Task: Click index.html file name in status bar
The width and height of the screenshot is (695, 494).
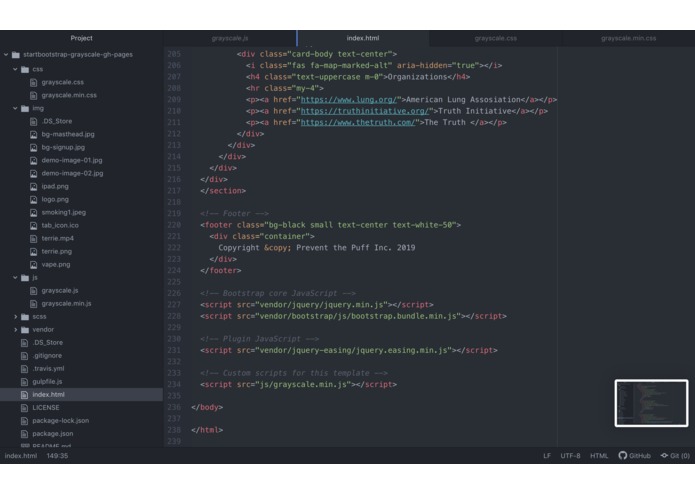Action: [21, 455]
